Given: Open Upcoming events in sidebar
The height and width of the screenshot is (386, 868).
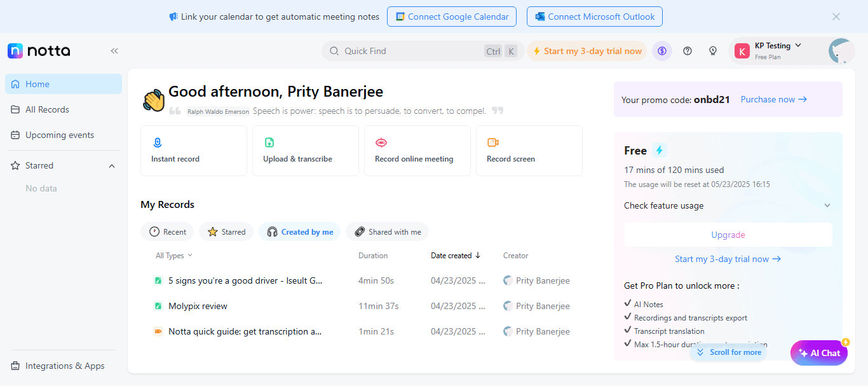Looking at the screenshot, I should [x=59, y=135].
